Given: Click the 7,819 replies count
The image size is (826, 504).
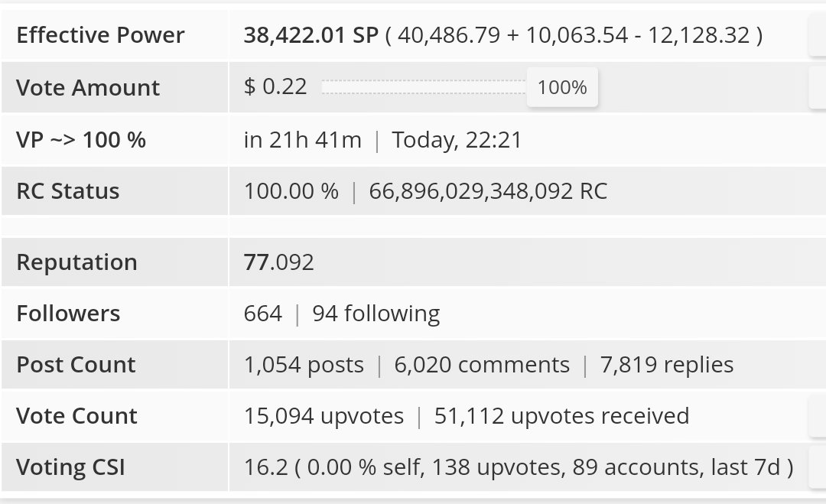Looking at the screenshot, I should tap(667, 365).
